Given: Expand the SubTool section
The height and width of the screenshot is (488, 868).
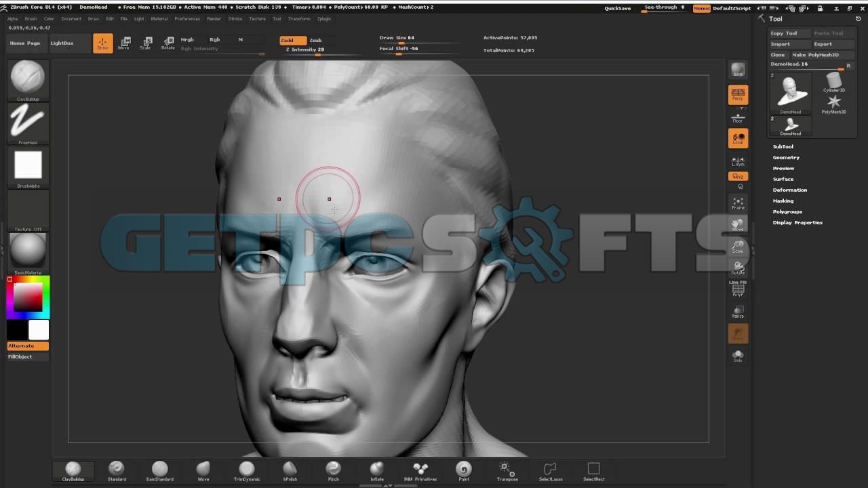Looking at the screenshot, I should coord(783,146).
